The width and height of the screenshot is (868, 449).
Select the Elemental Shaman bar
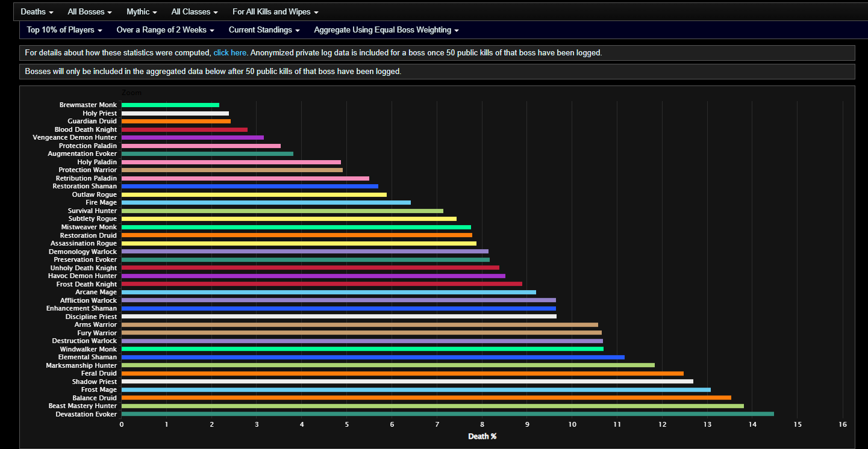373,357
